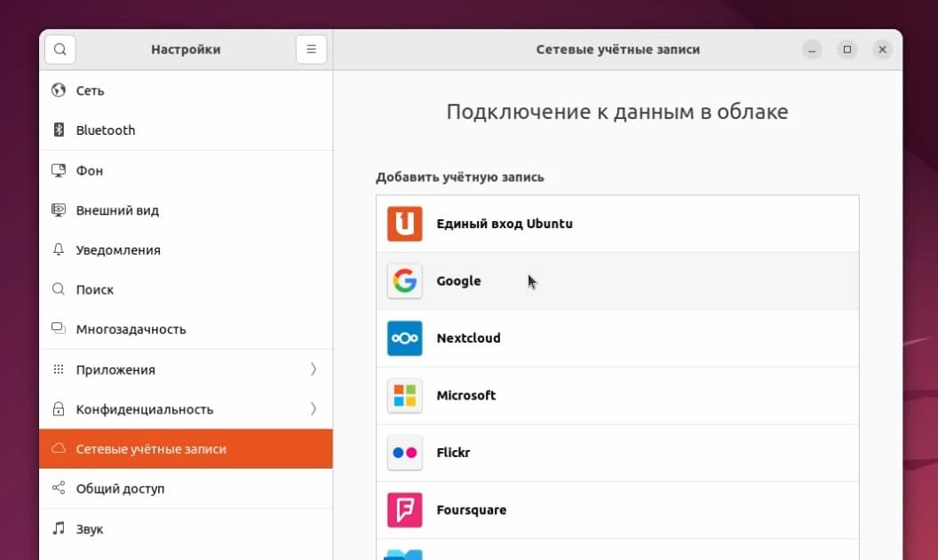The width and height of the screenshot is (938, 560).
Task: Click the orange Ubuntu single sign-on logo
Action: [x=404, y=224]
